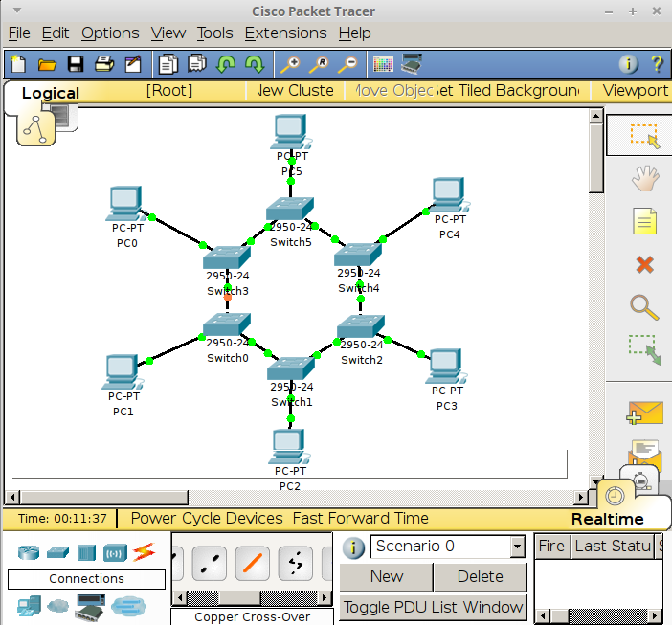Choose the Connections lightning category
The image size is (672, 625).
pos(144,552)
